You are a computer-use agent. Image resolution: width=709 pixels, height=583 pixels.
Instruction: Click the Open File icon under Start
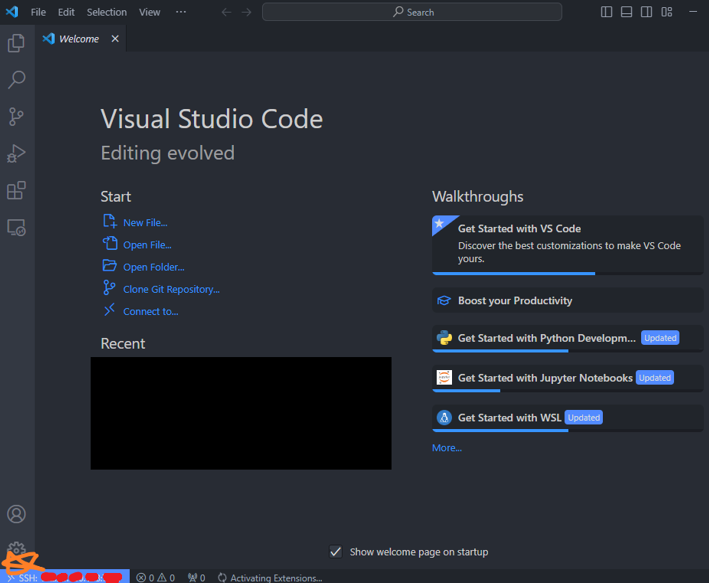(x=109, y=244)
